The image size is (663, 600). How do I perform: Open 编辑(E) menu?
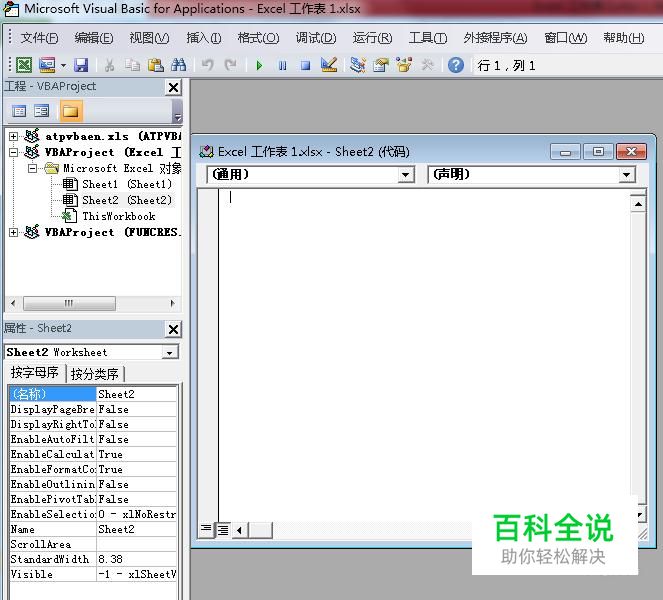[x=94, y=38]
